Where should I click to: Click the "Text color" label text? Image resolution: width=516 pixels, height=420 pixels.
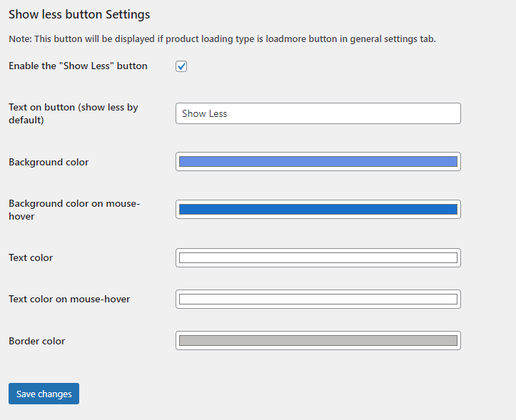point(31,257)
